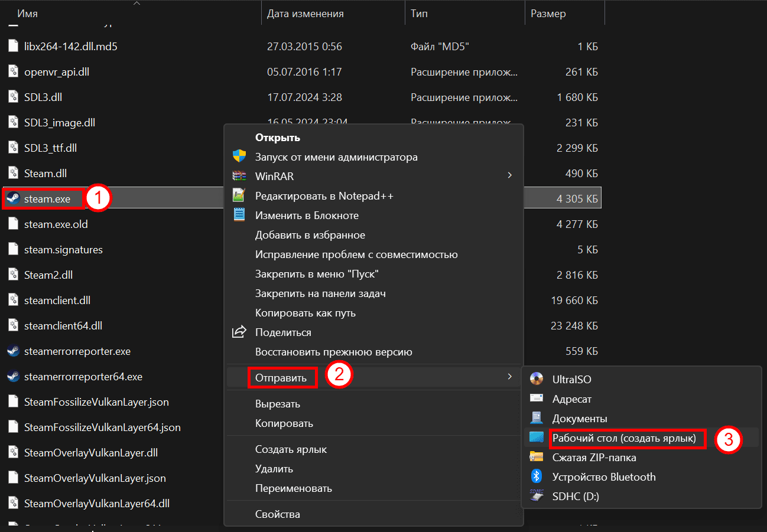Sort by the Тип column header

pos(419,13)
